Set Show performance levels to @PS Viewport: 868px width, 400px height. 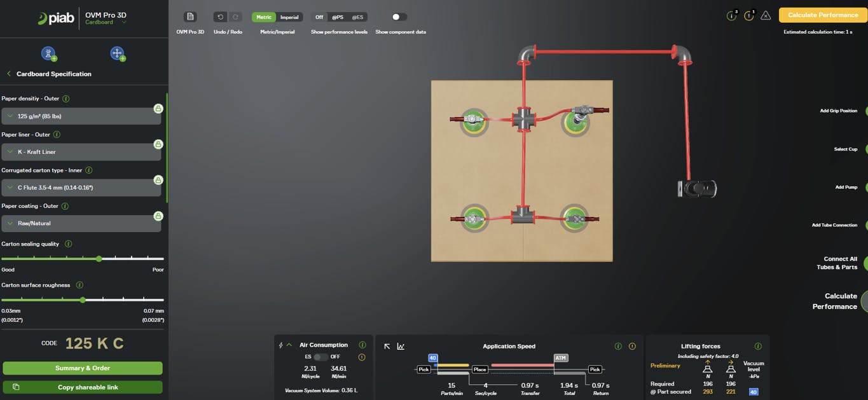pyautogui.click(x=337, y=17)
